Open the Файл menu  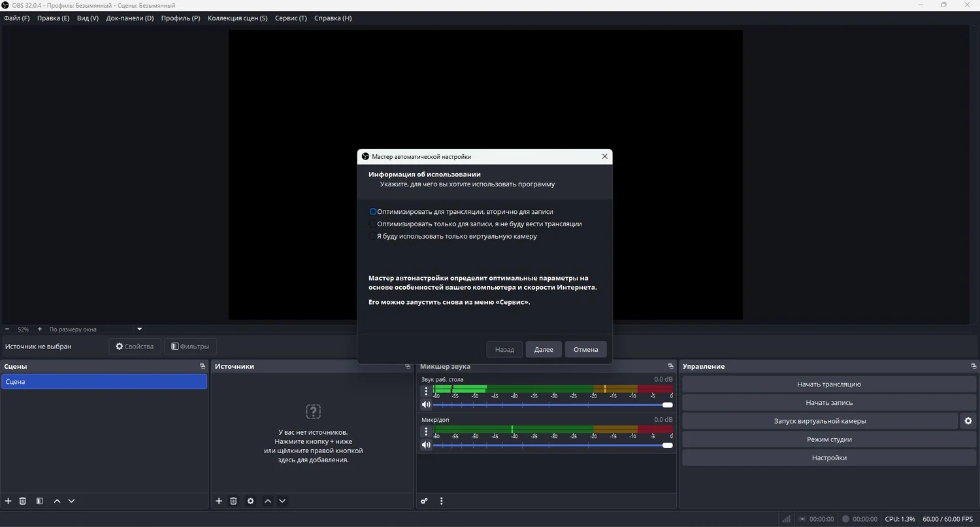pyautogui.click(x=17, y=18)
